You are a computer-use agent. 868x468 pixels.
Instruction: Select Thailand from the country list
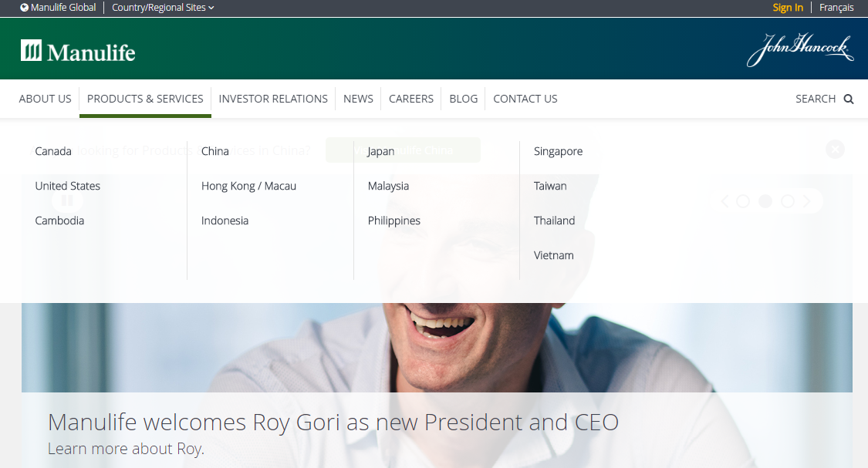pyautogui.click(x=554, y=221)
